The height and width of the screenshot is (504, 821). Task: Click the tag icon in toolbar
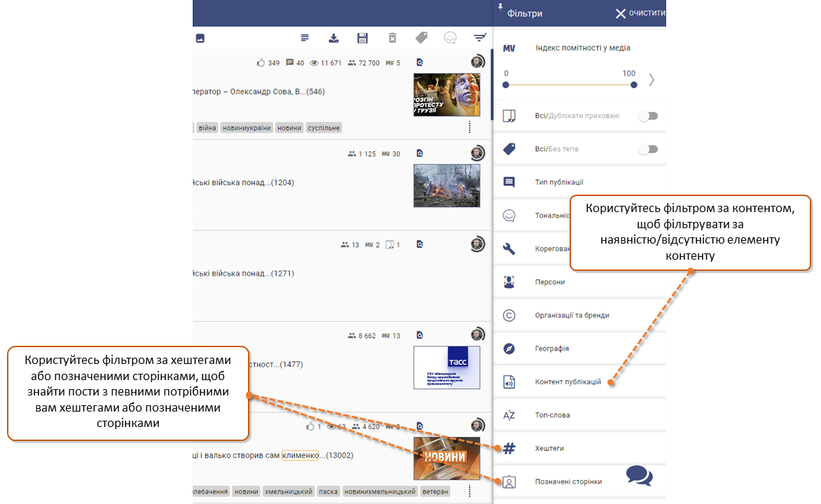pyautogui.click(x=422, y=38)
